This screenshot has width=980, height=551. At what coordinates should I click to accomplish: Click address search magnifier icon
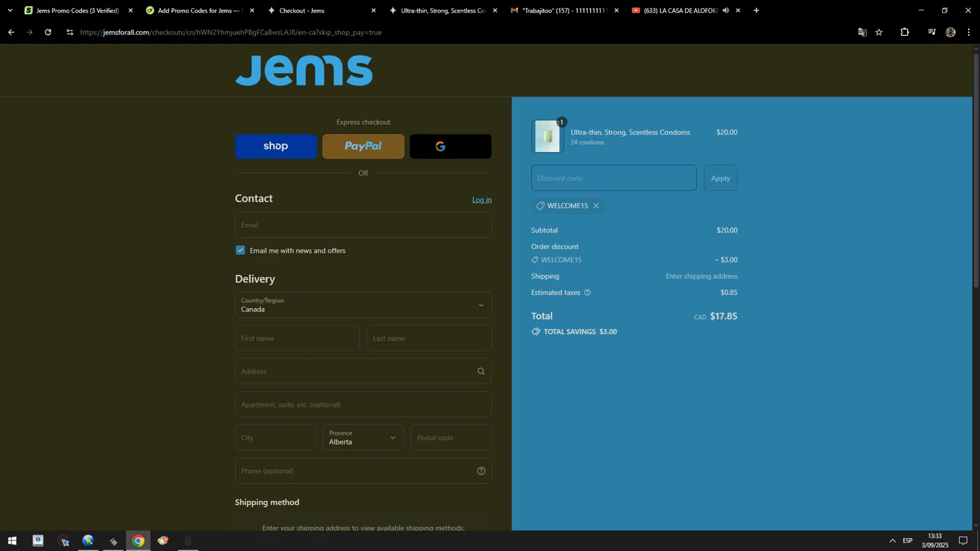[x=482, y=371]
